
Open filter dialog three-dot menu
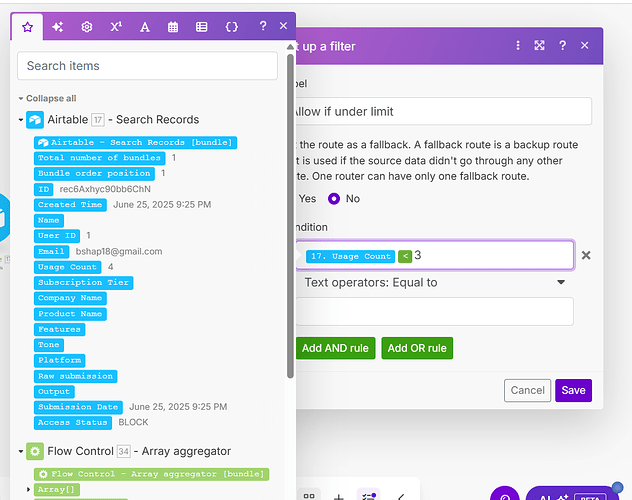pyautogui.click(x=518, y=46)
